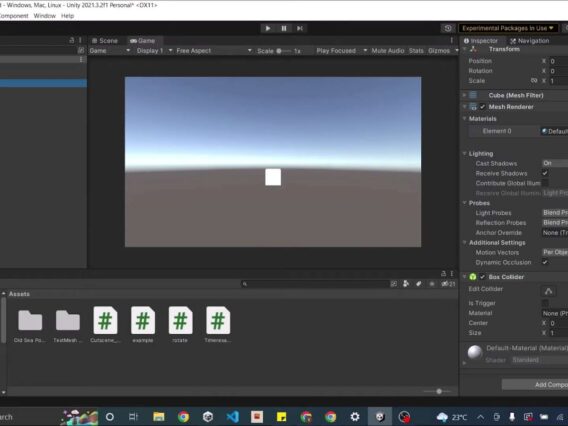
Task: Open the Game view mode dropdown
Action: [110, 51]
